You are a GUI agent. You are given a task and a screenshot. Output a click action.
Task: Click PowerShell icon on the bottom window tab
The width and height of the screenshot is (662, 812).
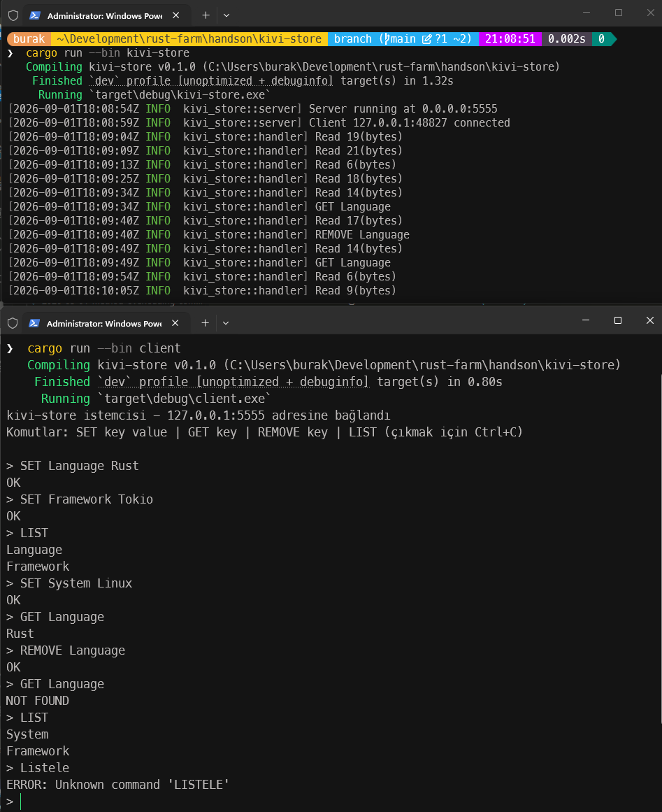coord(34,323)
